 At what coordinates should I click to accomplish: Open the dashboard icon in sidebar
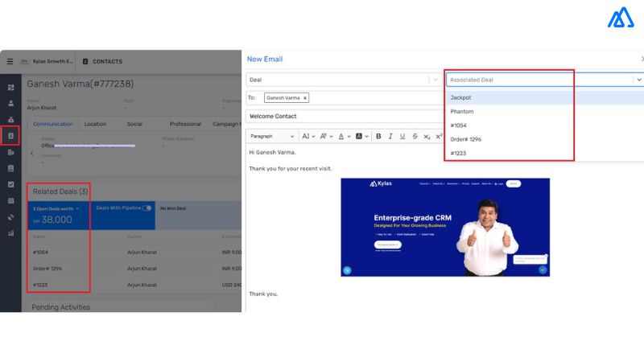click(x=11, y=88)
